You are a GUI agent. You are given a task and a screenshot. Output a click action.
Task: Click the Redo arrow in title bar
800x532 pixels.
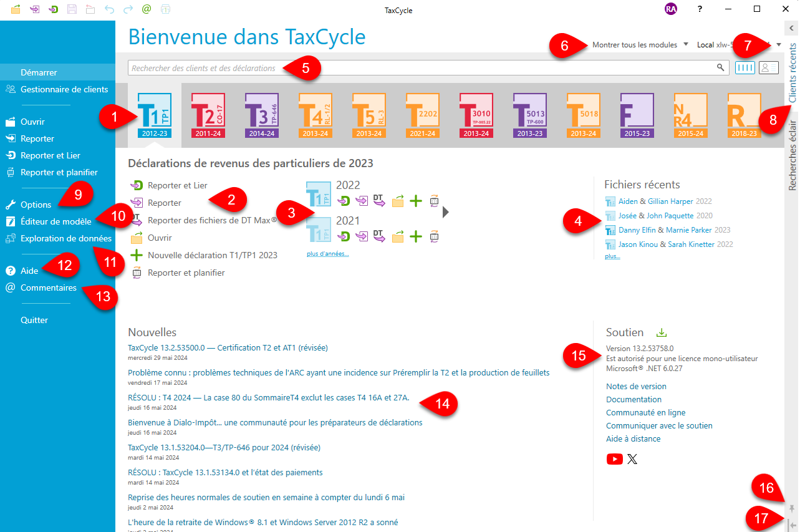coord(128,9)
